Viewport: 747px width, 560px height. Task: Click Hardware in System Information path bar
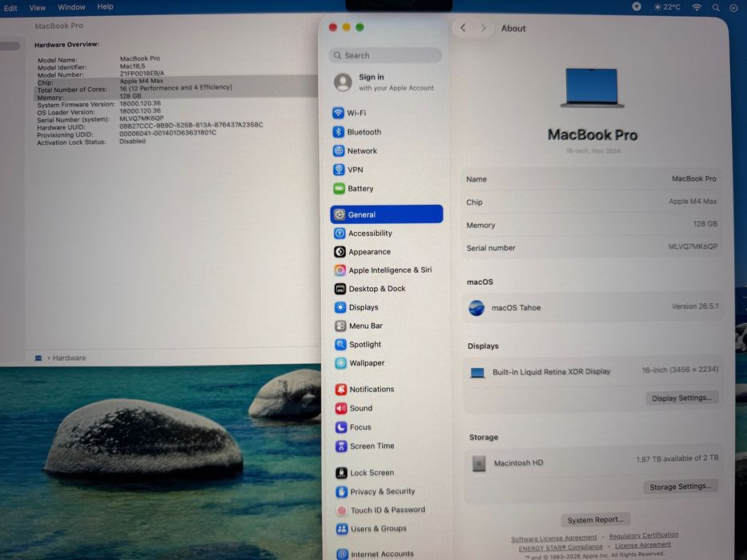click(x=69, y=358)
